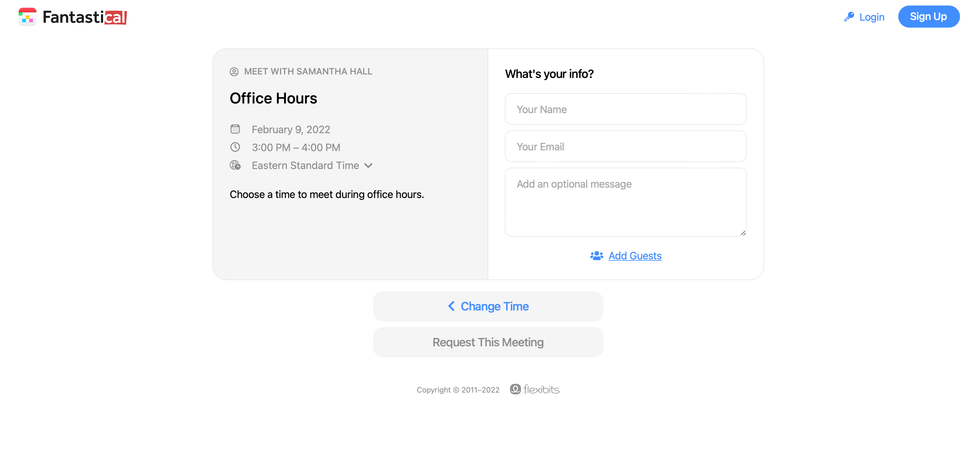Image resolution: width=980 pixels, height=465 pixels.
Task: Click the globe time zone icon
Action: point(235,165)
